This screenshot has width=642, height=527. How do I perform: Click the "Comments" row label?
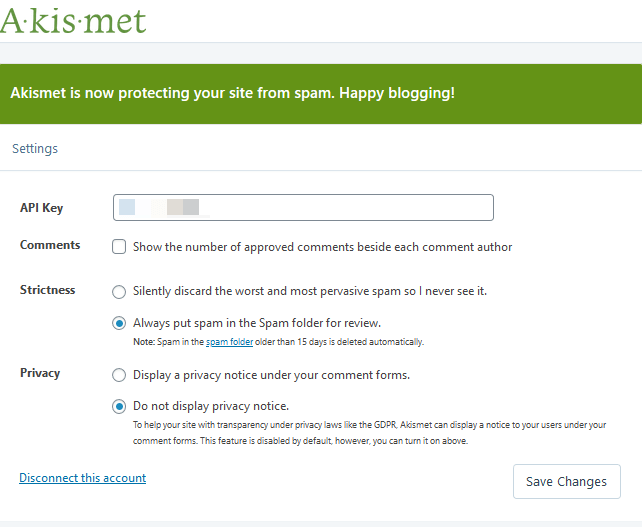click(50, 245)
